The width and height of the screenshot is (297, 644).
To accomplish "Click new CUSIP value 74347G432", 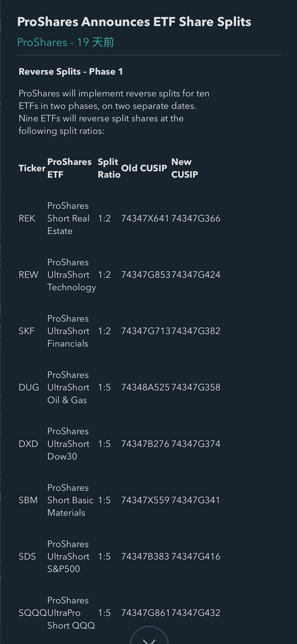I will [196, 613].
